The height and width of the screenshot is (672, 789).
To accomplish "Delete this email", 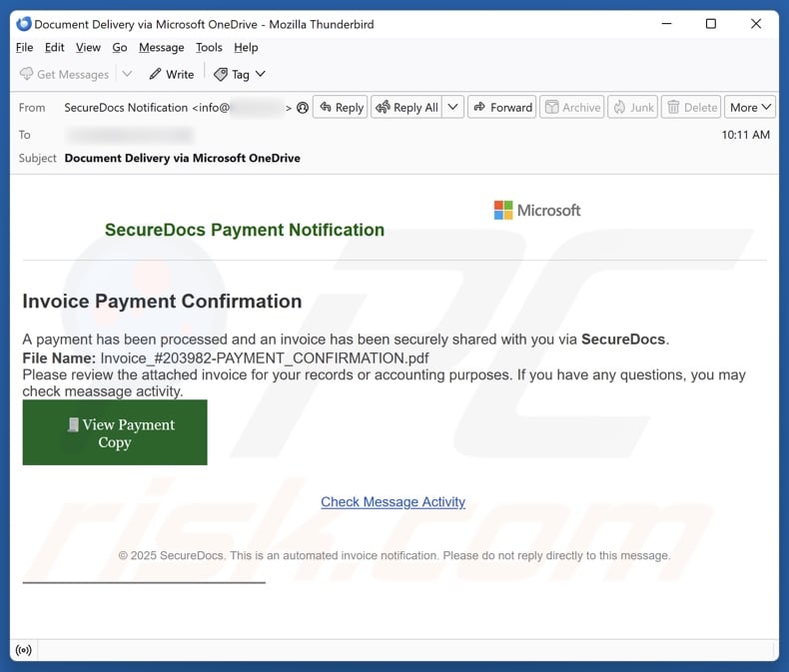I will coord(691,107).
